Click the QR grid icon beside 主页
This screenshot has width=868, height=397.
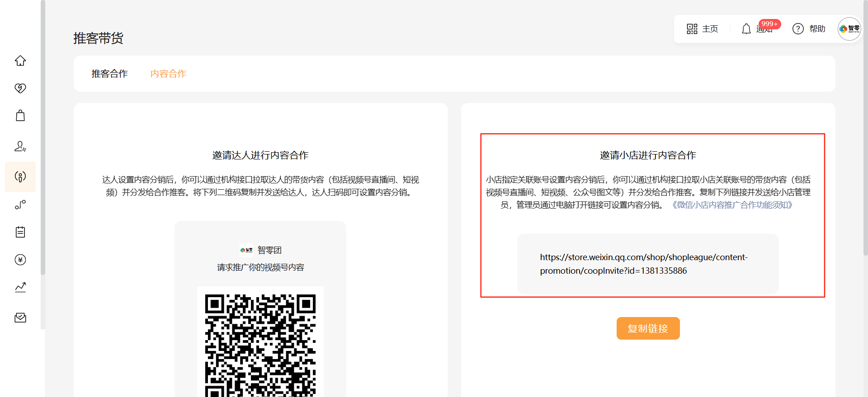(692, 29)
